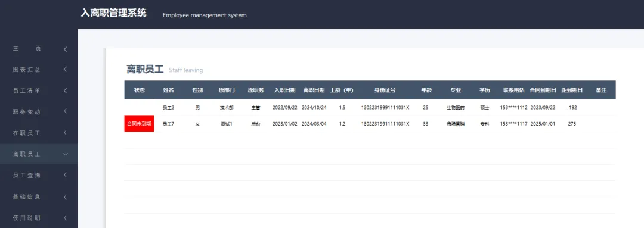Click ID number 13022319911111031X

pyautogui.click(x=385, y=124)
